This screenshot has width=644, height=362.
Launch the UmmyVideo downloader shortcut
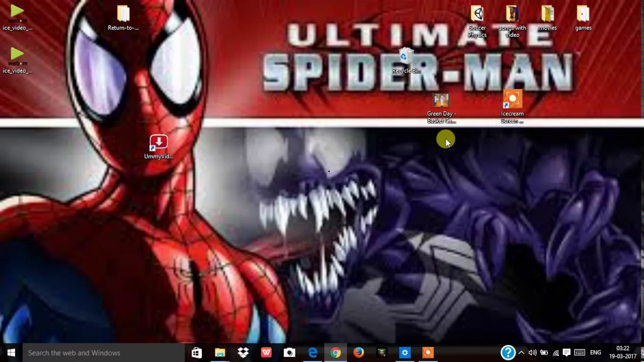[158, 147]
